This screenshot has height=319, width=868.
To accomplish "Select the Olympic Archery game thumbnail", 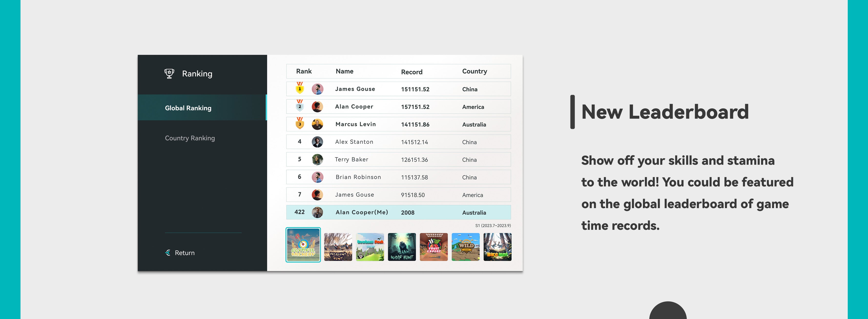I will point(303,245).
